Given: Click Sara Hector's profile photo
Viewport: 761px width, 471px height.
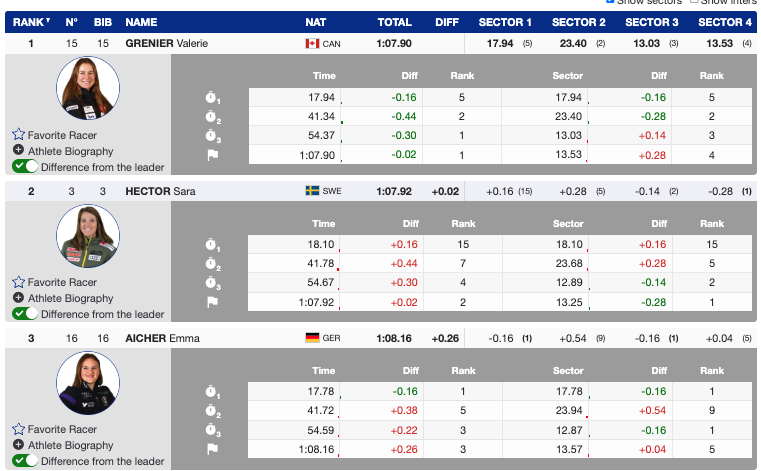Looking at the screenshot, I should tap(88, 237).
